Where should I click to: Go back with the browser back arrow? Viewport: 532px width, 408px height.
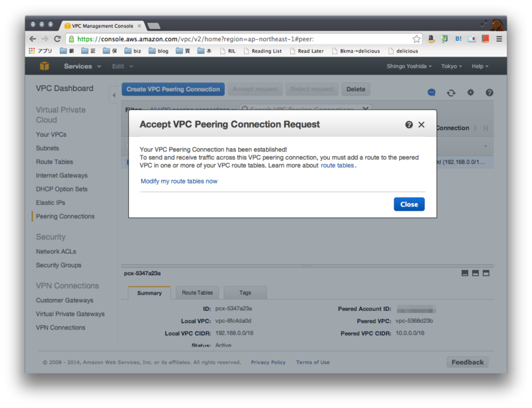(x=33, y=39)
